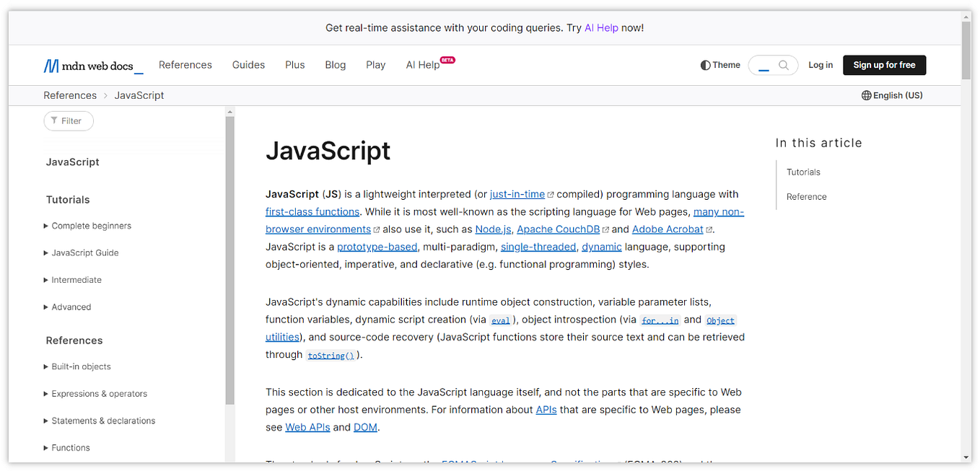Viewport: 980px width, 471px height.
Task: Expand the JavaScript Guide section
Action: [x=84, y=253]
